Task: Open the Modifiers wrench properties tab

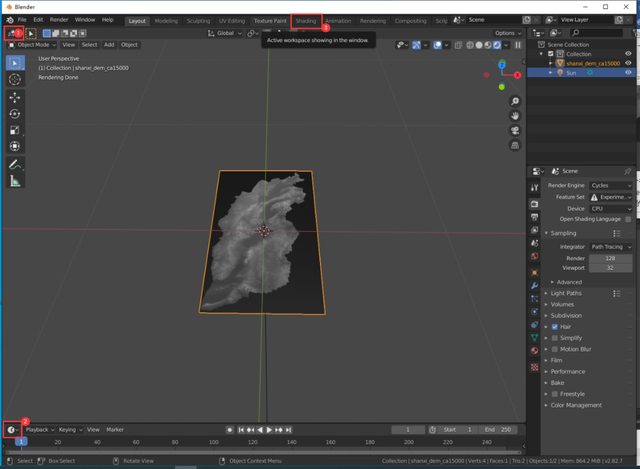Action: [x=535, y=285]
